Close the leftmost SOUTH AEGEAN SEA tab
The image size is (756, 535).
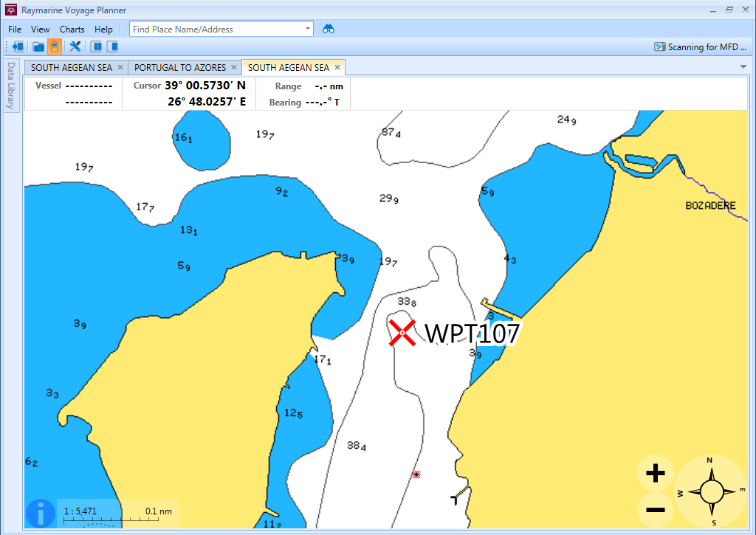pyautogui.click(x=120, y=67)
